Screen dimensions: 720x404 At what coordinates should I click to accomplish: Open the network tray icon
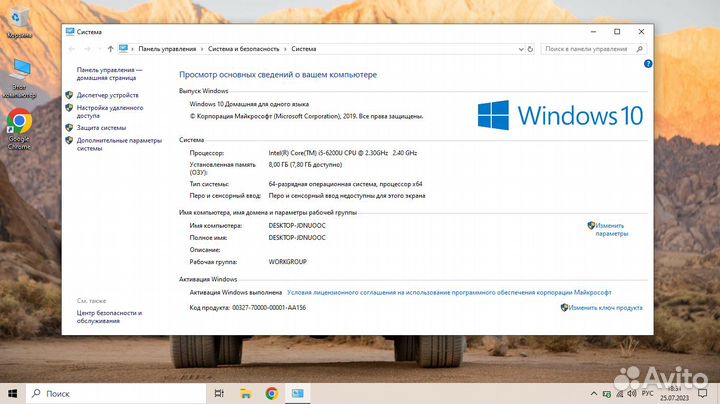[x=619, y=394]
